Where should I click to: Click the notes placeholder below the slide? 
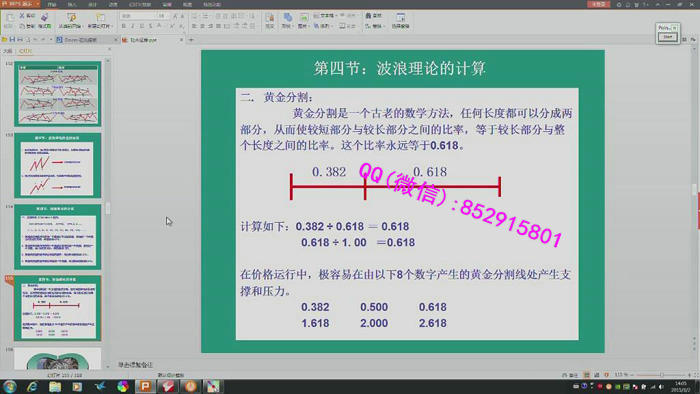pyautogui.click(x=135, y=365)
